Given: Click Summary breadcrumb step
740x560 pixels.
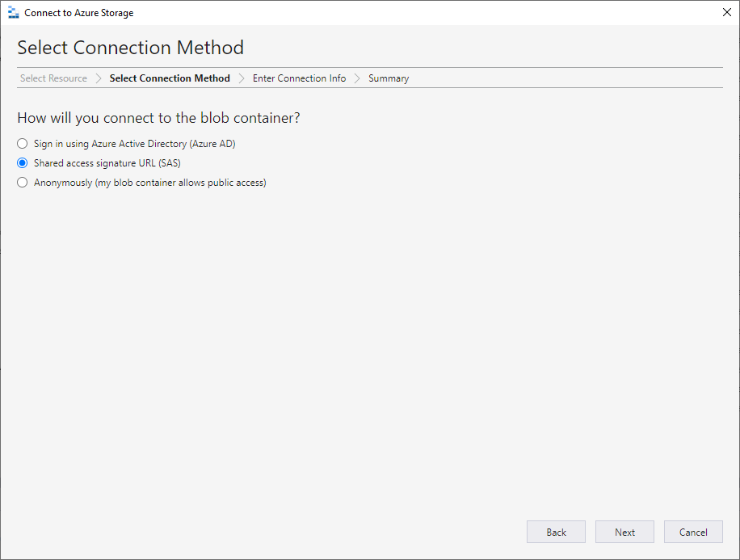Looking at the screenshot, I should click(x=389, y=78).
